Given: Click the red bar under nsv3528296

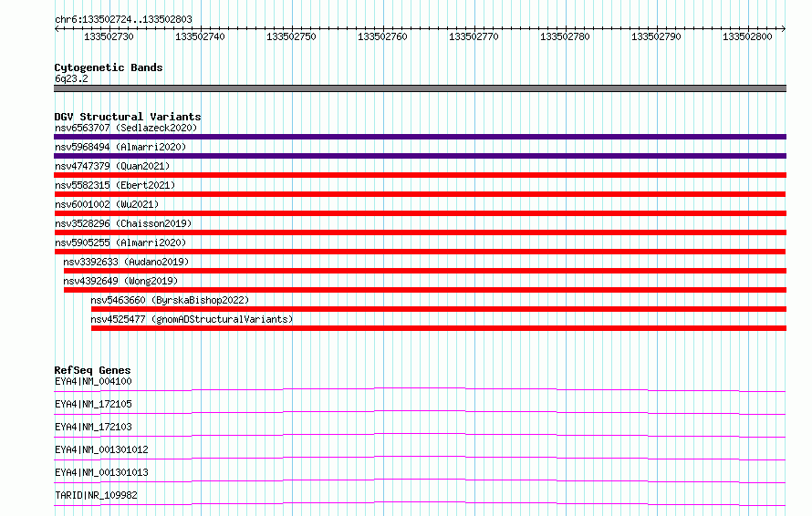Looking at the screenshot, I should (420, 232).
